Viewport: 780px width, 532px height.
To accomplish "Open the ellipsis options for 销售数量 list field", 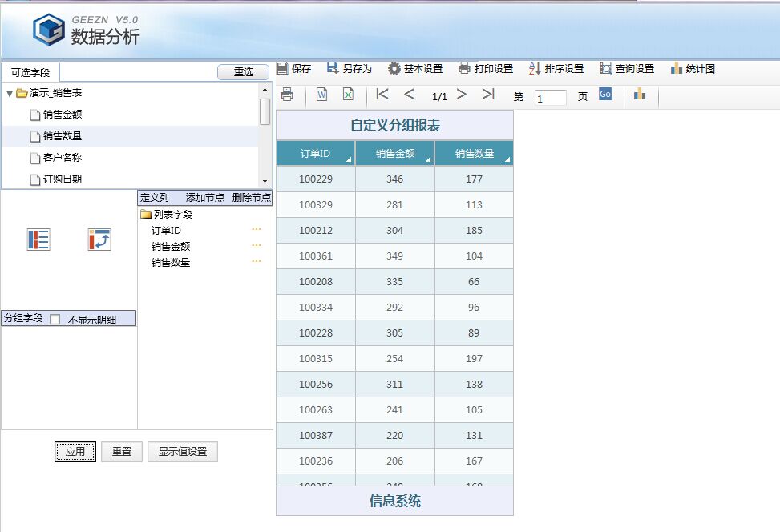I will click(x=257, y=261).
